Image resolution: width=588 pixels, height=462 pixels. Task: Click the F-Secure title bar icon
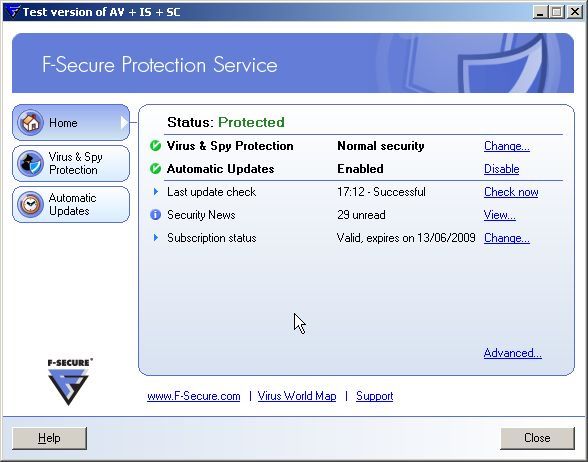click(13, 12)
